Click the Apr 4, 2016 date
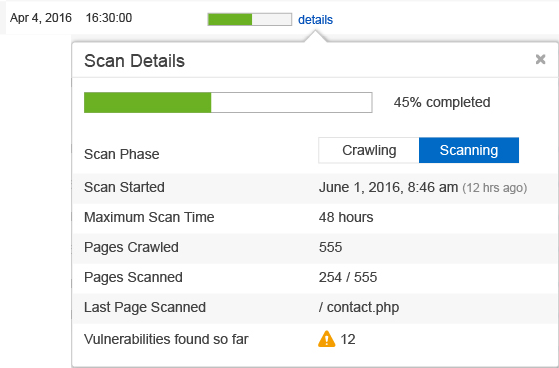 [x=41, y=18]
